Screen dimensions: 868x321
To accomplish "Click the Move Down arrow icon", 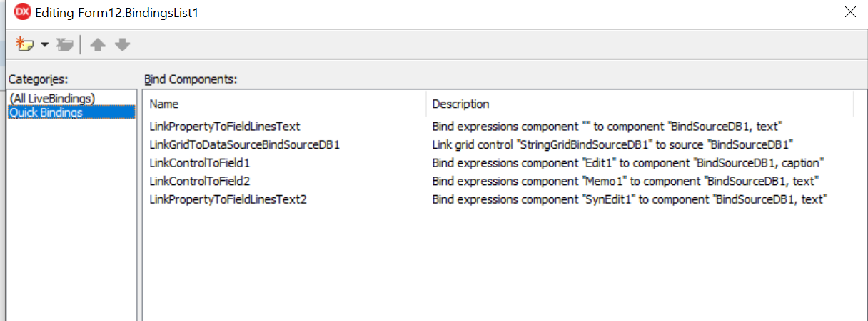I will pos(123,45).
